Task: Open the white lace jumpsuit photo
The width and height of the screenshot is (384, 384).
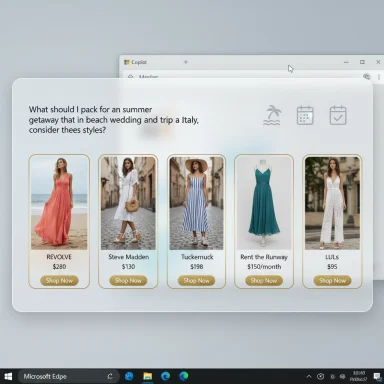Action: click(332, 203)
